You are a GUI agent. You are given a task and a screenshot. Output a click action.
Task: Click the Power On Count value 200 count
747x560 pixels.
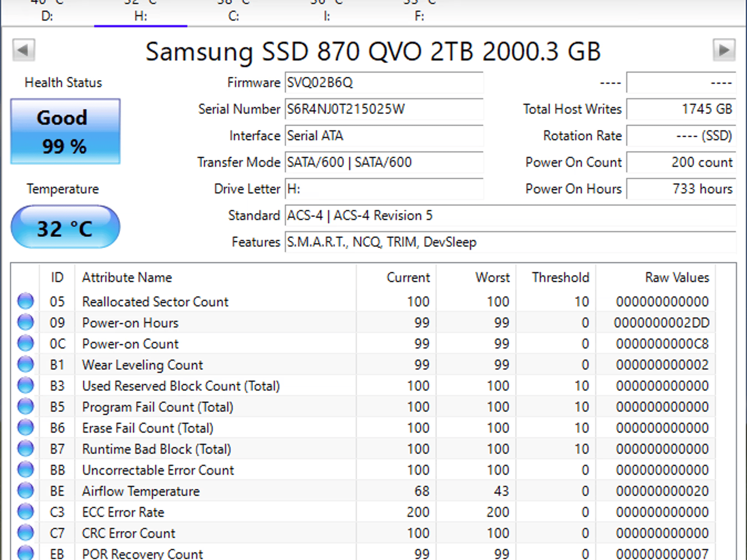click(x=681, y=162)
